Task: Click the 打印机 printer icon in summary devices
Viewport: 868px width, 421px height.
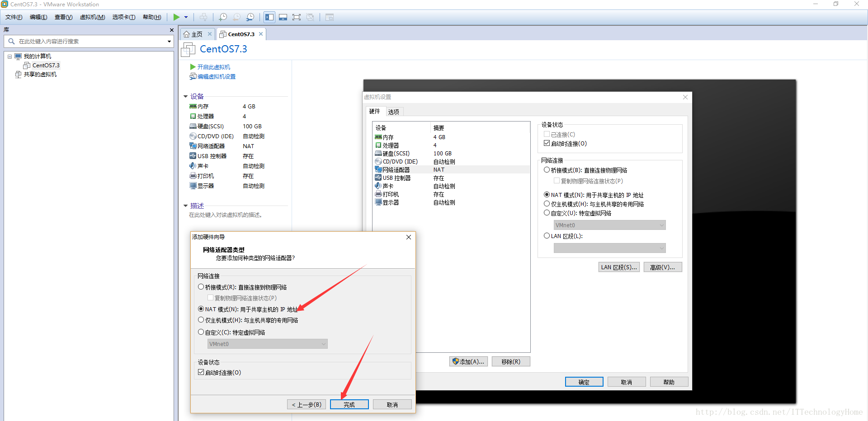Action: click(x=193, y=176)
